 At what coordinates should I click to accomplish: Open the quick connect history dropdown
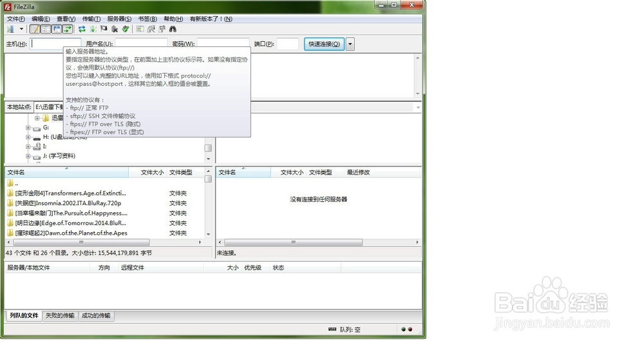click(x=350, y=44)
